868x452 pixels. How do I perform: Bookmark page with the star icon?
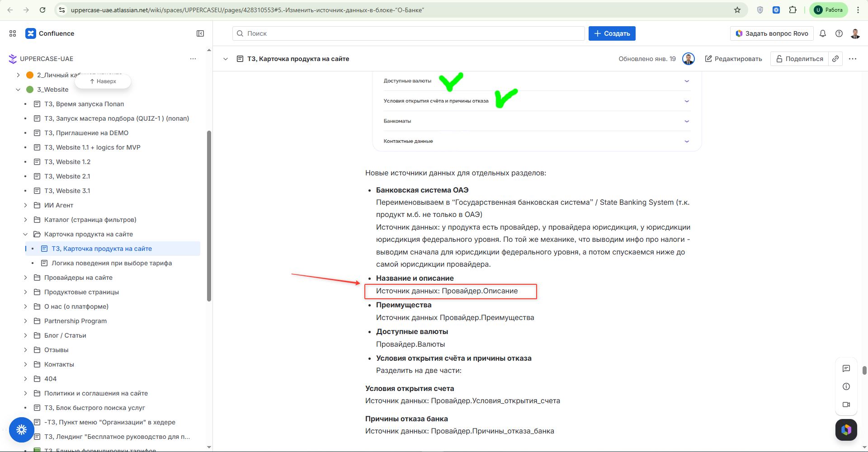tap(737, 10)
